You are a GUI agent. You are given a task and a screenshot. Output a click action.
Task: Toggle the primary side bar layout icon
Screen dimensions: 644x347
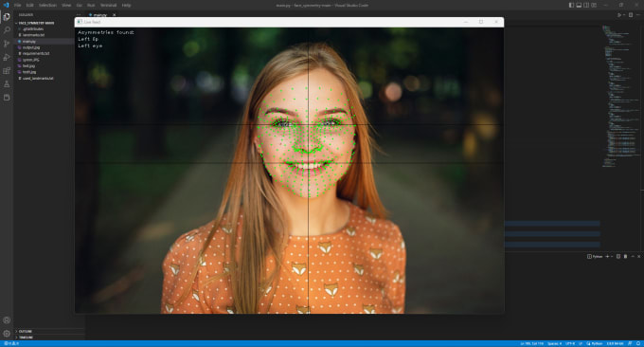pyautogui.click(x=571, y=6)
